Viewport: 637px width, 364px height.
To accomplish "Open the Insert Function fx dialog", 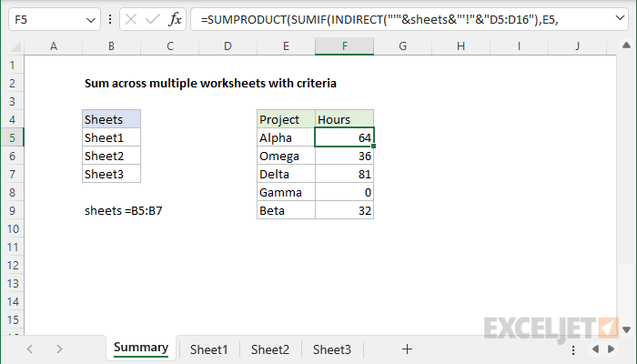I will 175,19.
